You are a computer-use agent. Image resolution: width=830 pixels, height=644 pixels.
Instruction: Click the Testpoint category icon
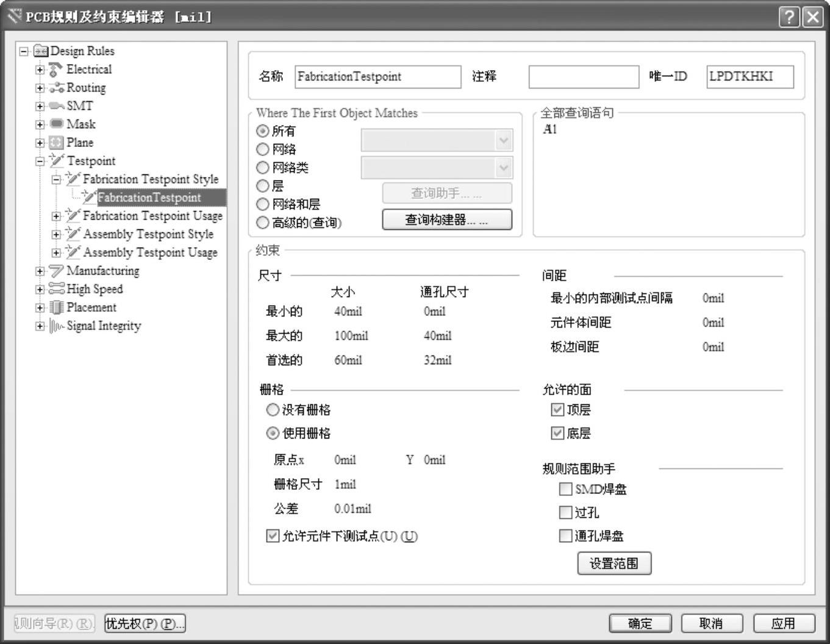56,161
